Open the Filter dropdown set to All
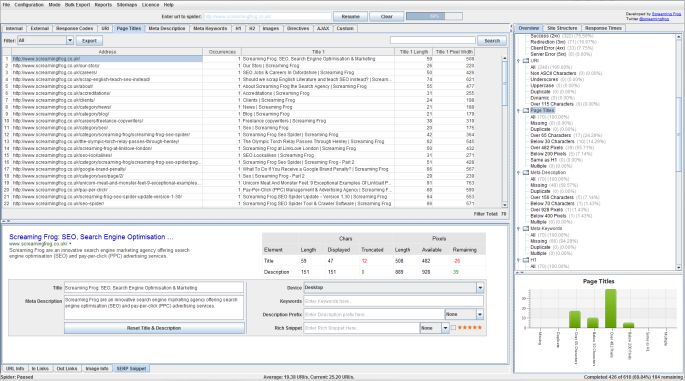This screenshot has height=381, width=685. [x=45, y=40]
